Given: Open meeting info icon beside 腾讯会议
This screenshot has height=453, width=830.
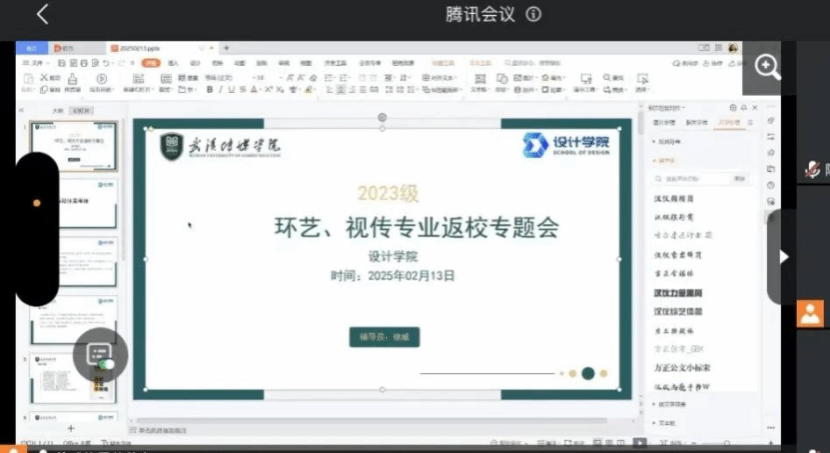Looking at the screenshot, I should pyautogui.click(x=534, y=14).
